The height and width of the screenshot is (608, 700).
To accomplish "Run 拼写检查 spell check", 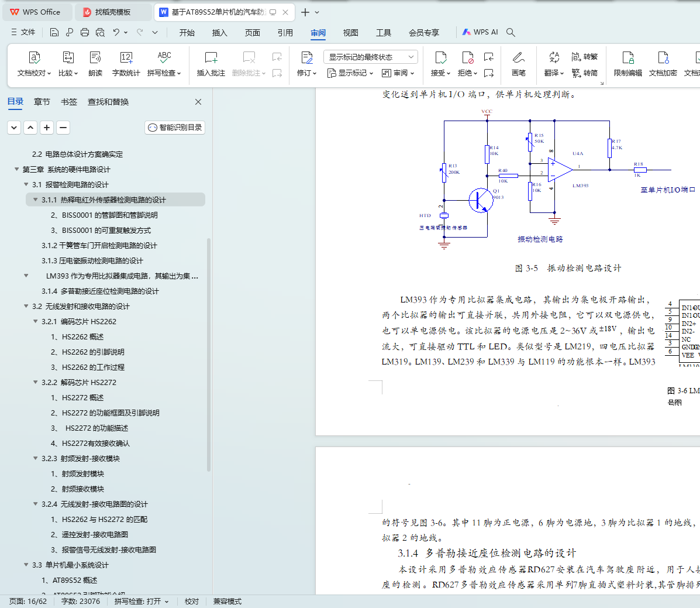I will 164,64.
